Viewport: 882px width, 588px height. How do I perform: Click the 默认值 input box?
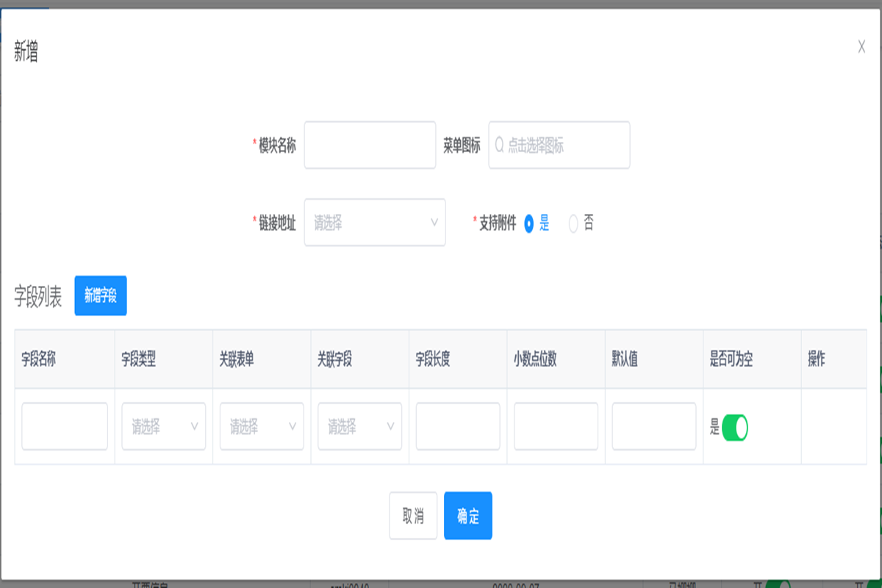[653, 426]
